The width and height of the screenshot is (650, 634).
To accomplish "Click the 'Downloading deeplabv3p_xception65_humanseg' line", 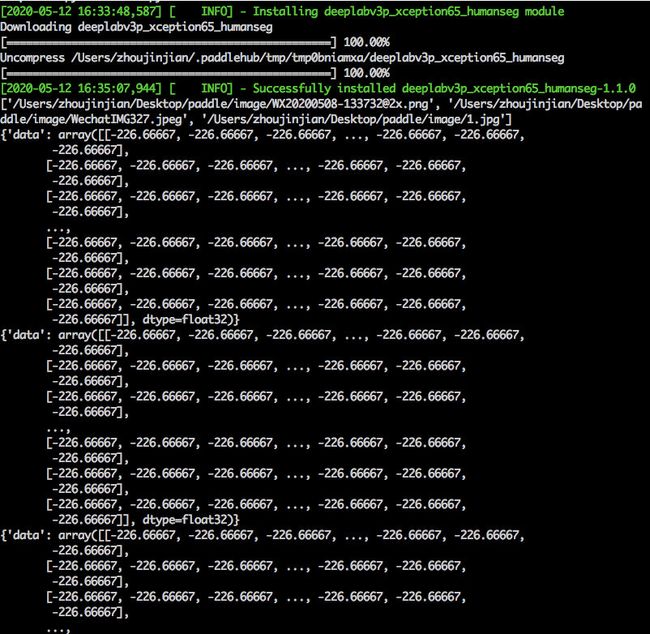I will [x=136, y=27].
